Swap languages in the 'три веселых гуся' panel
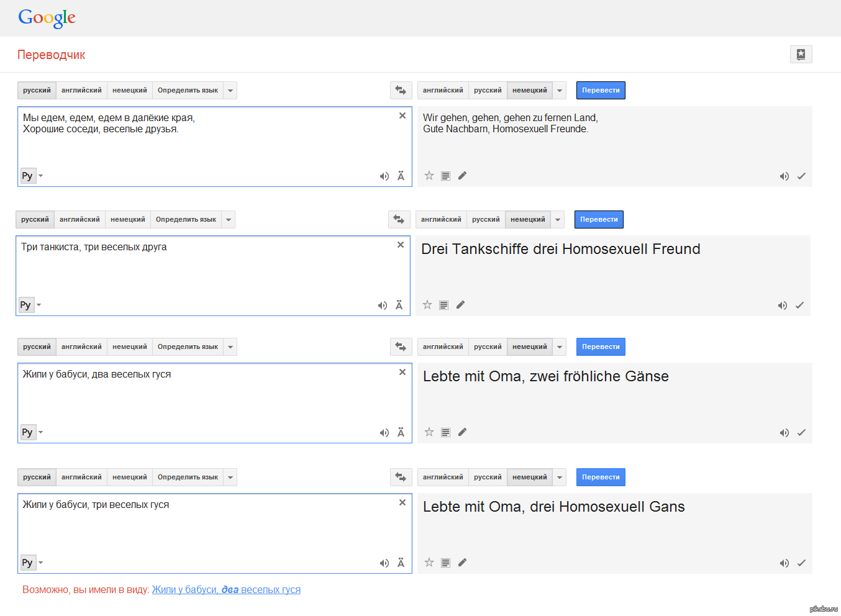 [x=401, y=478]
